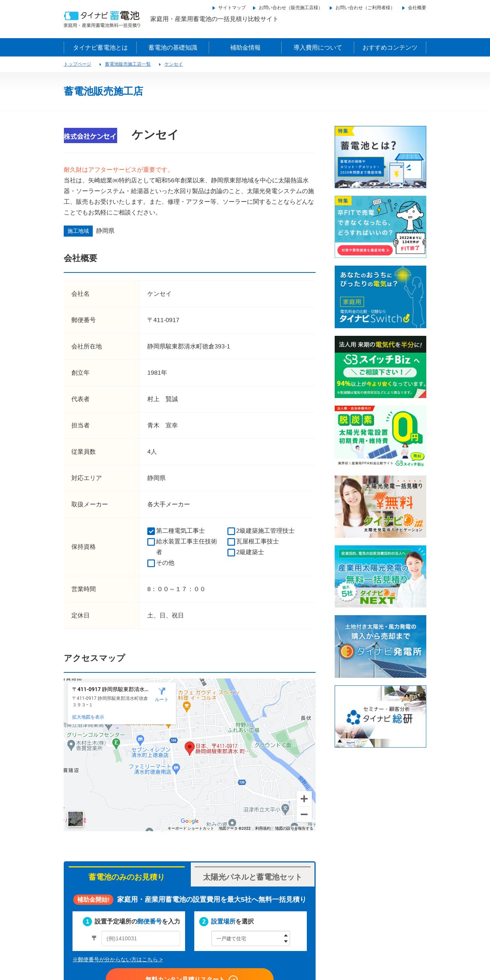Click the 利用規約 link on the map
This screenshot has width=490, height=980.
[x=263, y=828]
